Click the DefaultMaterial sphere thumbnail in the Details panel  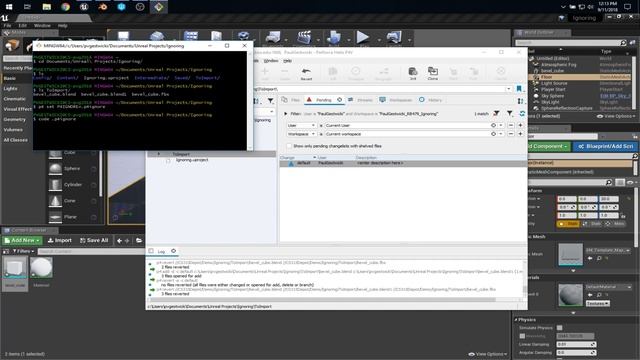570,294
